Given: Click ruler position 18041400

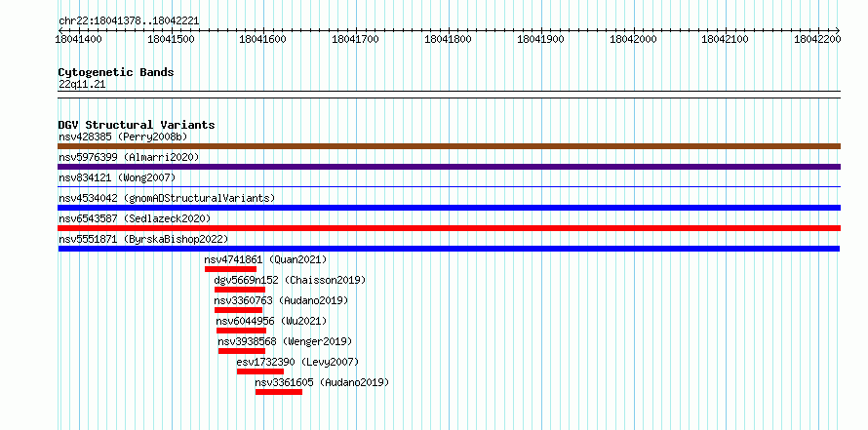Looking at the screenshot, I should (x=79, y=39).
